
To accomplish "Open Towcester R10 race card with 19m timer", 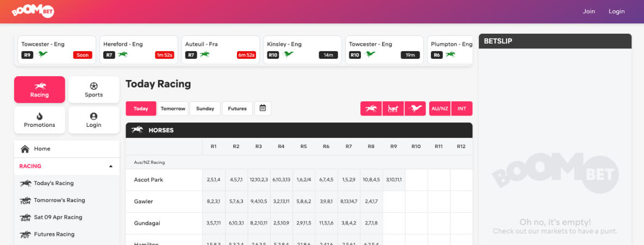I will click(384, 50).
